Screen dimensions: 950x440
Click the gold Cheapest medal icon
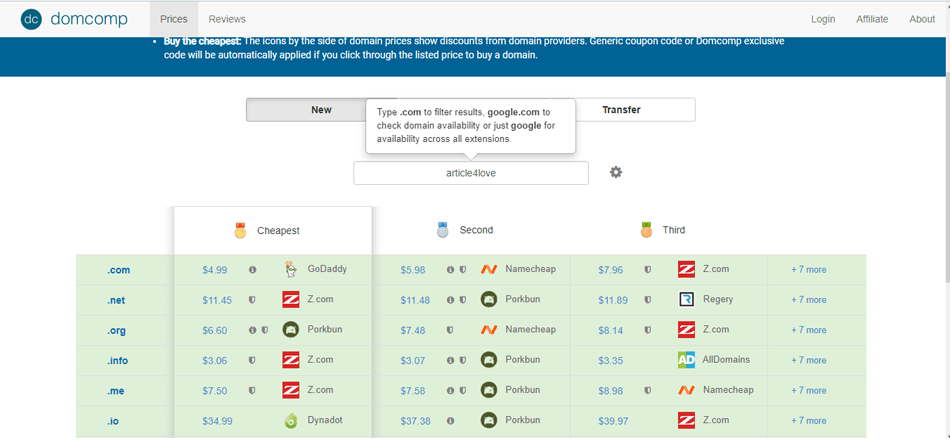[x=241, y=230]
